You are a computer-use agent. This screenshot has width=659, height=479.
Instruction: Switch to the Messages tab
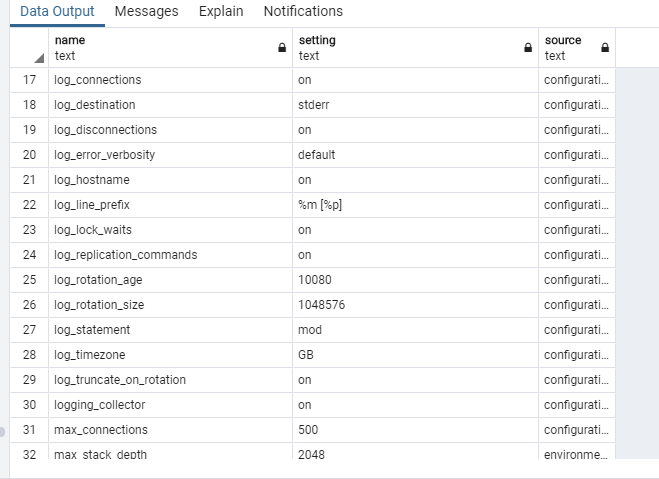(x=146, y=12)
